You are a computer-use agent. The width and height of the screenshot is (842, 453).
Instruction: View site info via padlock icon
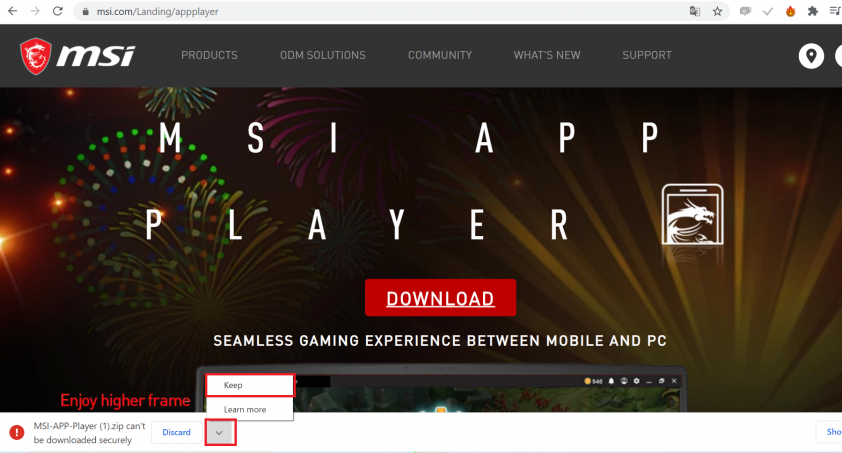(85, 11)
